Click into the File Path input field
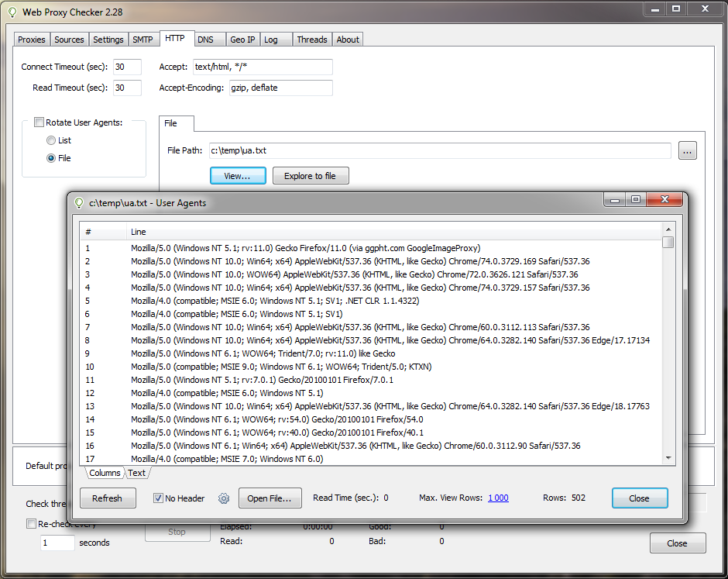The width and height of the screenshot is (728, 579). tap(440, 150)
